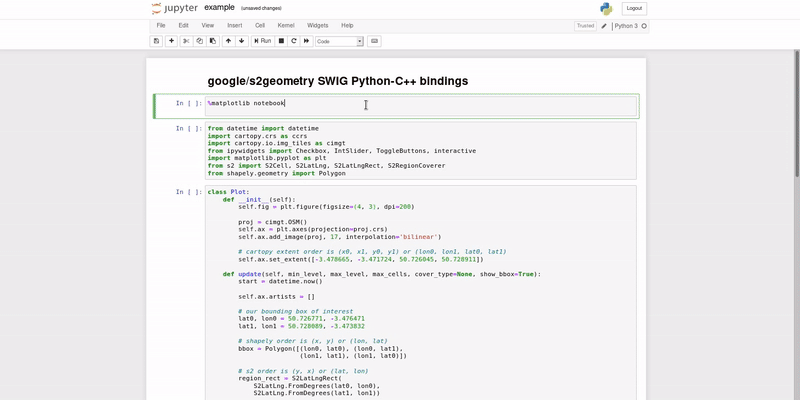
Task: Click the line 'self.ax.artists = []'
Action: coord(277,296)
